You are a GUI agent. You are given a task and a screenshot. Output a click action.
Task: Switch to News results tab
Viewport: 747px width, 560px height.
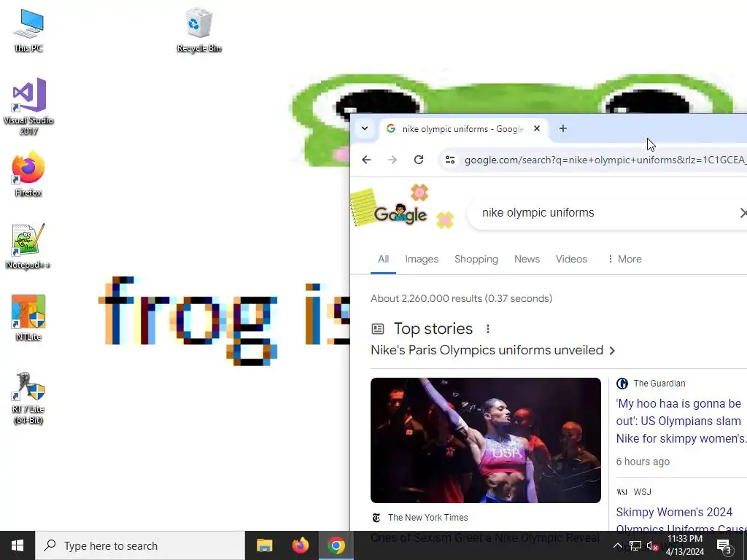tap(527, 260)
